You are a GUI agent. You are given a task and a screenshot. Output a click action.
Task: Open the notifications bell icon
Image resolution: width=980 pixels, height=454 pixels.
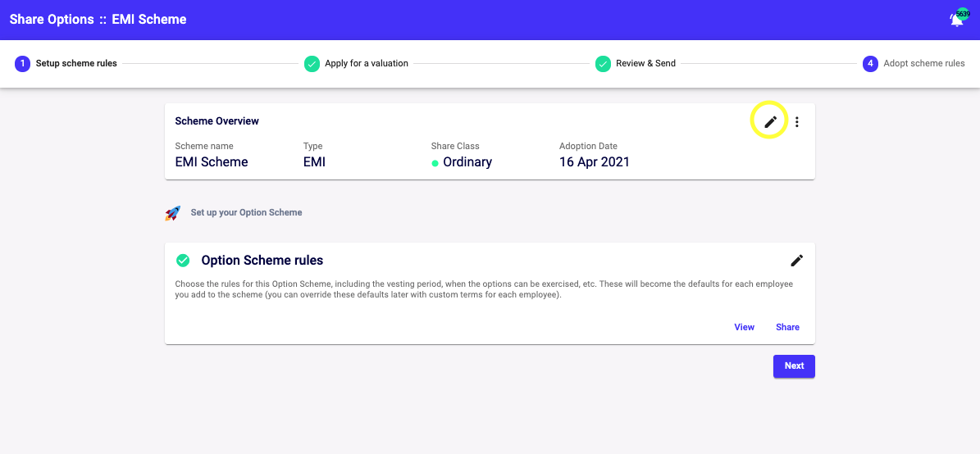tap(957, 20)
